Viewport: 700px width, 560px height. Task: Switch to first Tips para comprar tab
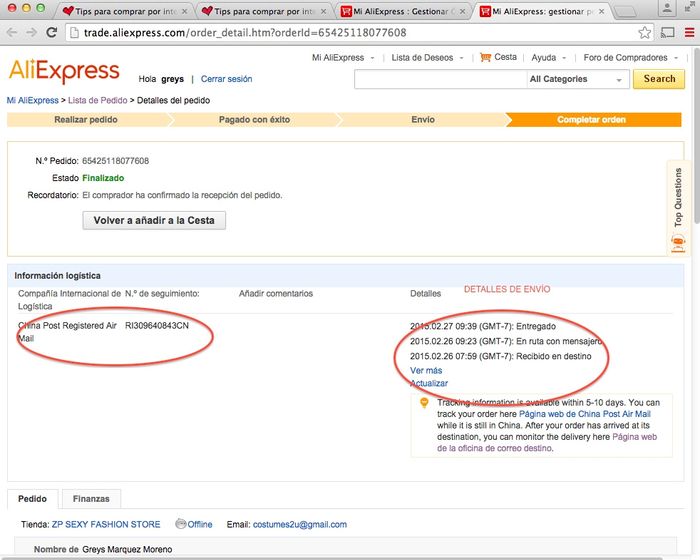pos(125,12)
